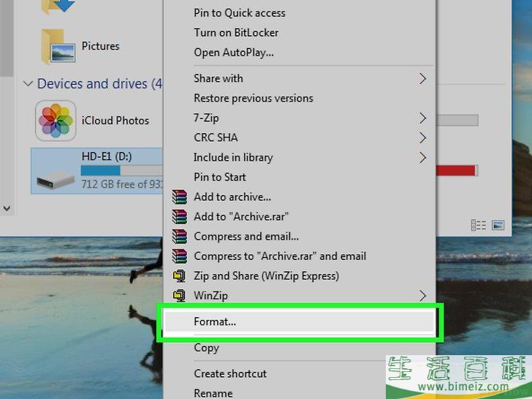Image resolution: width=532 pixels, height=399 pixels.
Task: Click the WinRAR icon beside Compress and email...
Action: 179,236
